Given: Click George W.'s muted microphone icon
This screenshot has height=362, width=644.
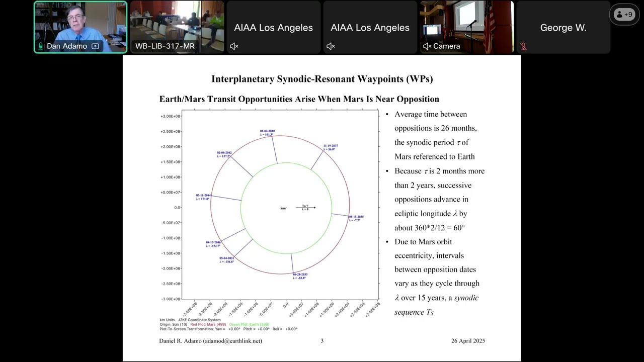Looking at the screenshot, I should click(x=523, y=46).
